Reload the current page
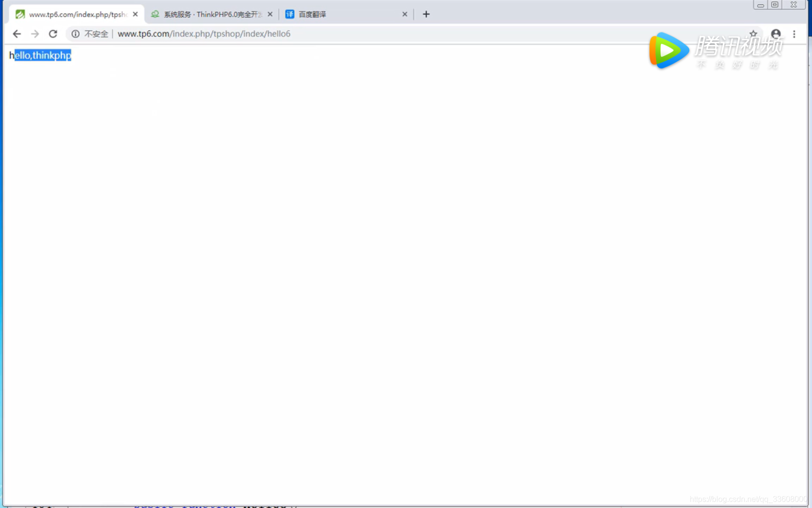 click(x=53, y=34)
